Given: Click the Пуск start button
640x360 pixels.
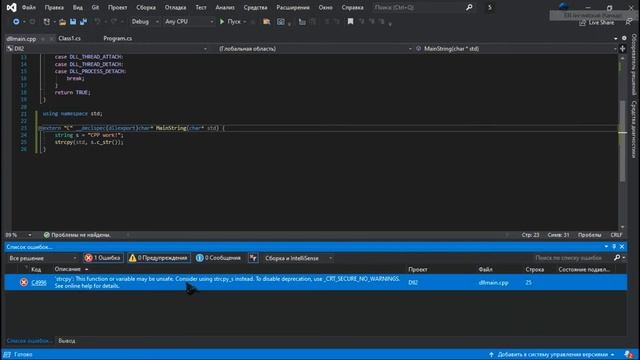Looking at the screenshot, I should pyautogui.click(x=230, y=22).
